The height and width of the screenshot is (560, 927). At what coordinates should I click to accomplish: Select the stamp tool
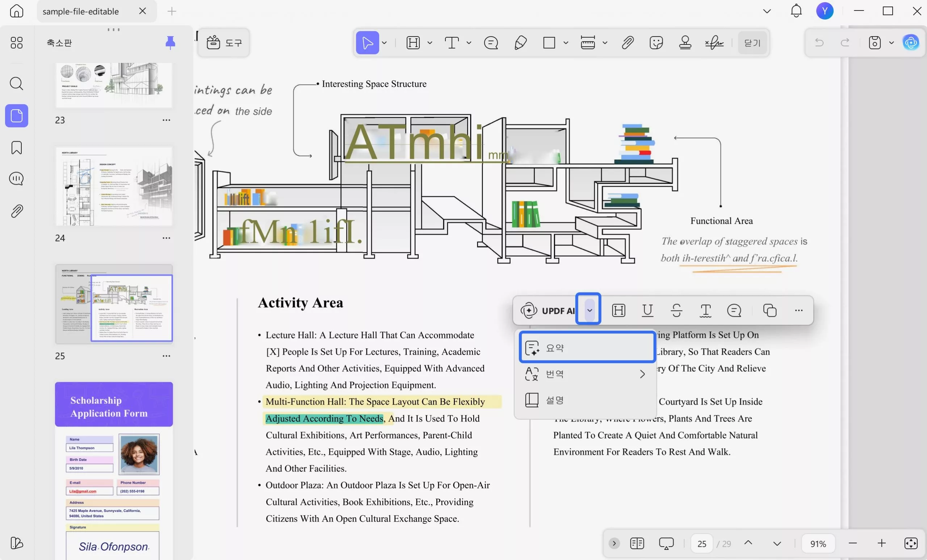[x=685, y=42]
